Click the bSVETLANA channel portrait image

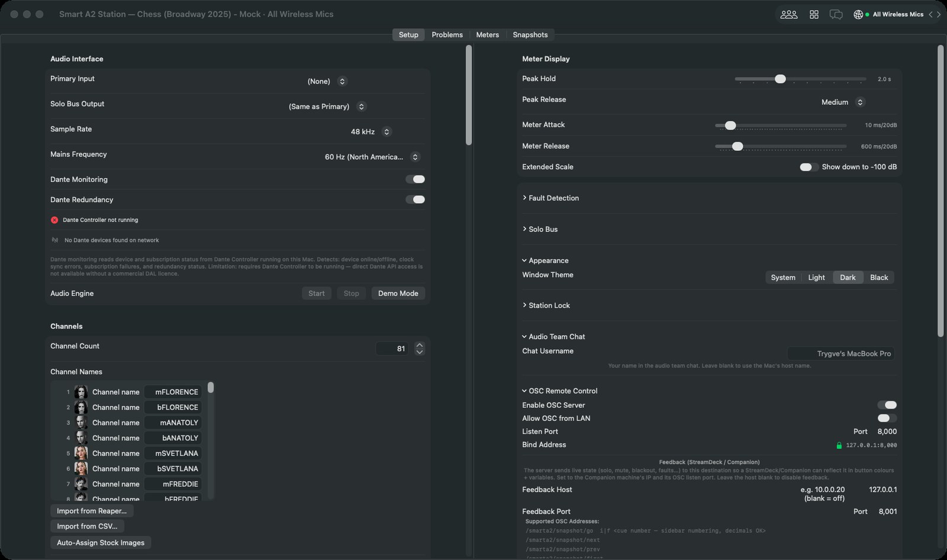point(81,469)
